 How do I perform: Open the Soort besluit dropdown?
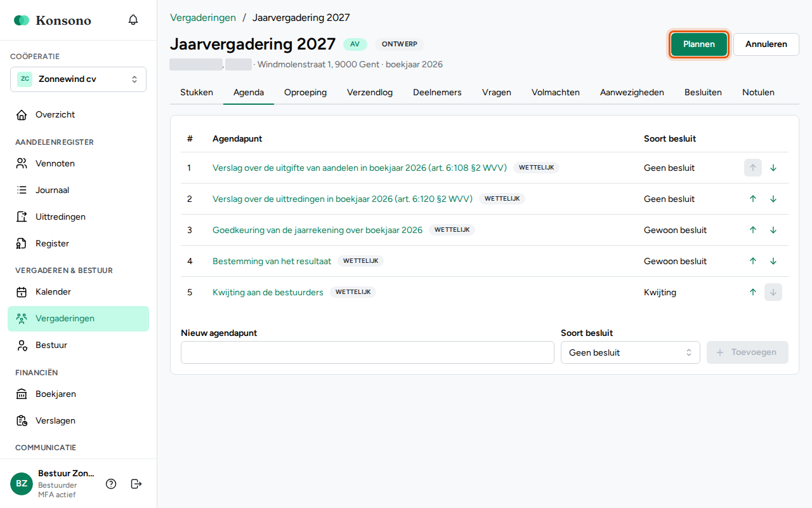[x=631, y=352]
